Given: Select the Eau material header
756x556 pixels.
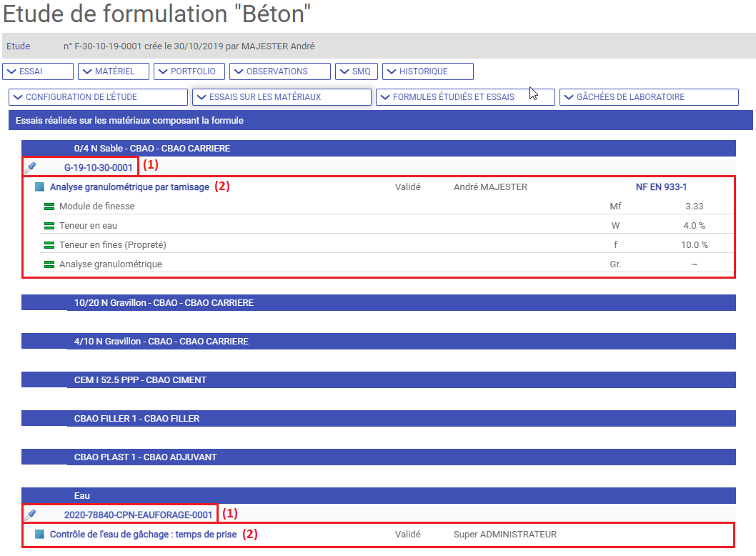Looking at the screenshot, I should [x=379, y=495].
